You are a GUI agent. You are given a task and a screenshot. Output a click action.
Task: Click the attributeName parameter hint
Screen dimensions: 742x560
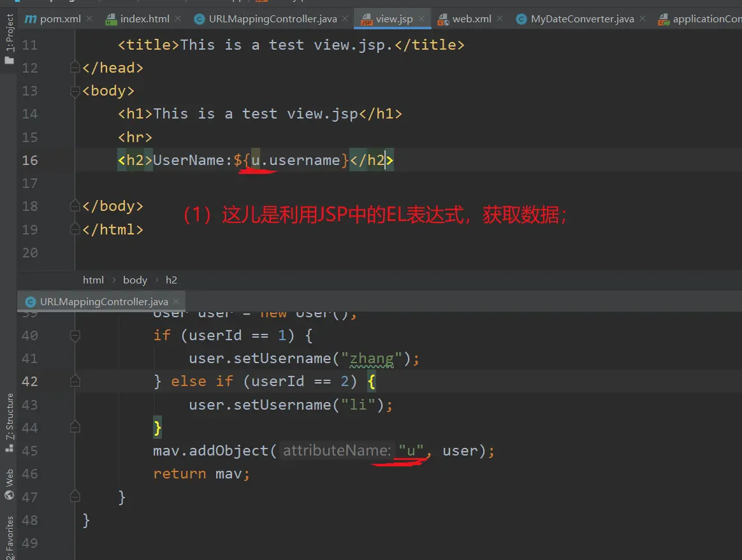point(337,450)
